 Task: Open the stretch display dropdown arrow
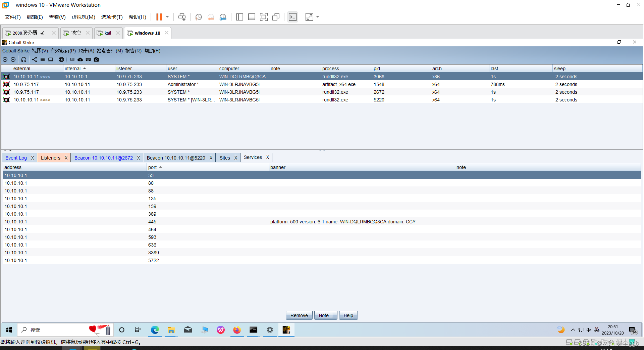point(318,17)
